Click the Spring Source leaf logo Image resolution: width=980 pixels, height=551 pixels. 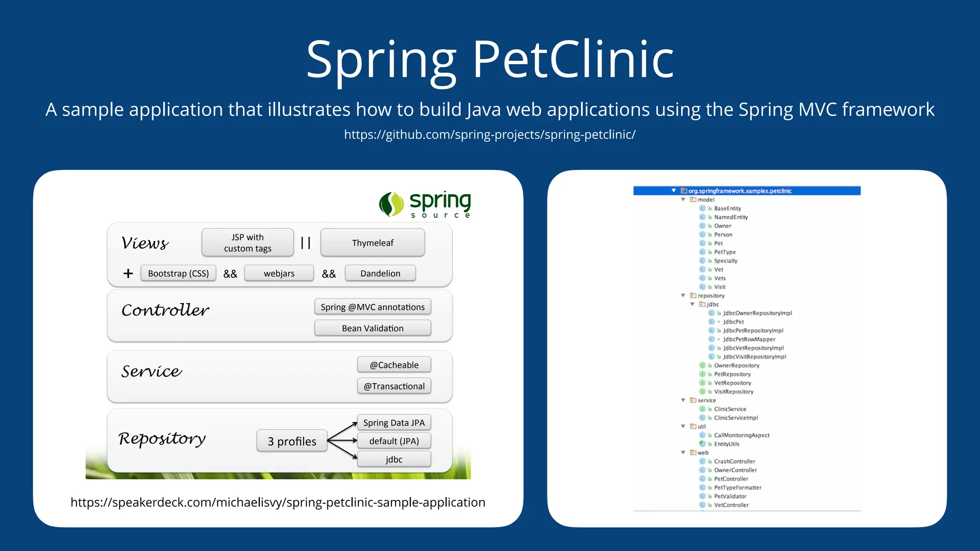coord(391,204)
